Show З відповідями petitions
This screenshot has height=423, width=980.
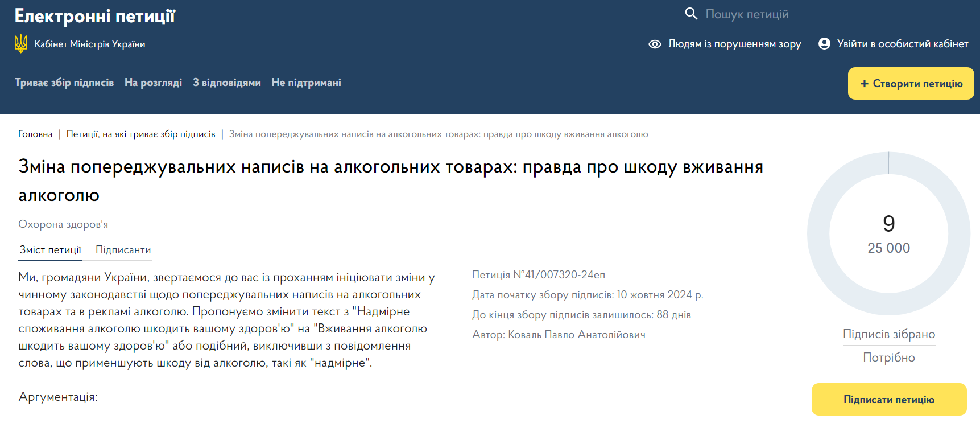pos(226,83)
